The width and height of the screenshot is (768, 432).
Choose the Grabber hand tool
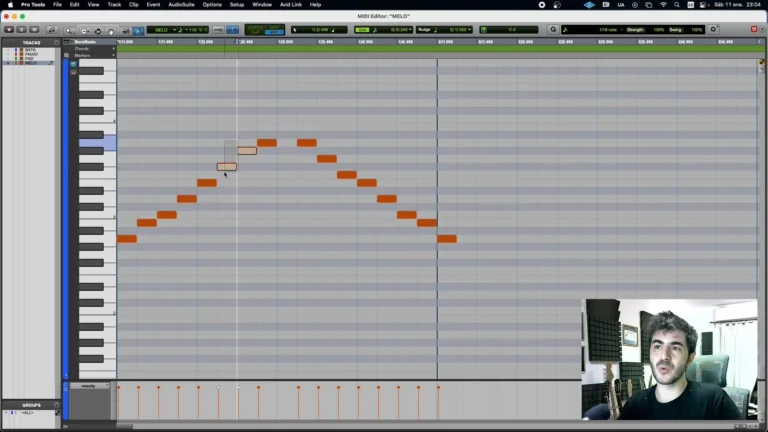pyautogui.click(x=111, y=30)
